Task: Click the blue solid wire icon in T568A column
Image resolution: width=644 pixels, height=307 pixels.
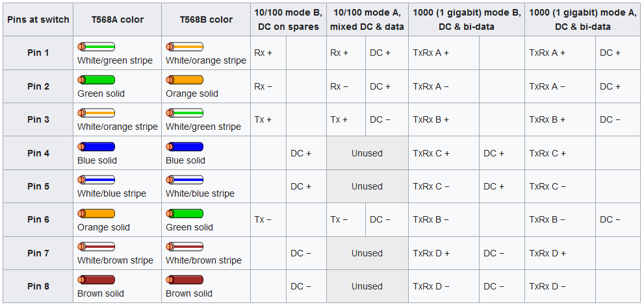Action: coord(96,147)
